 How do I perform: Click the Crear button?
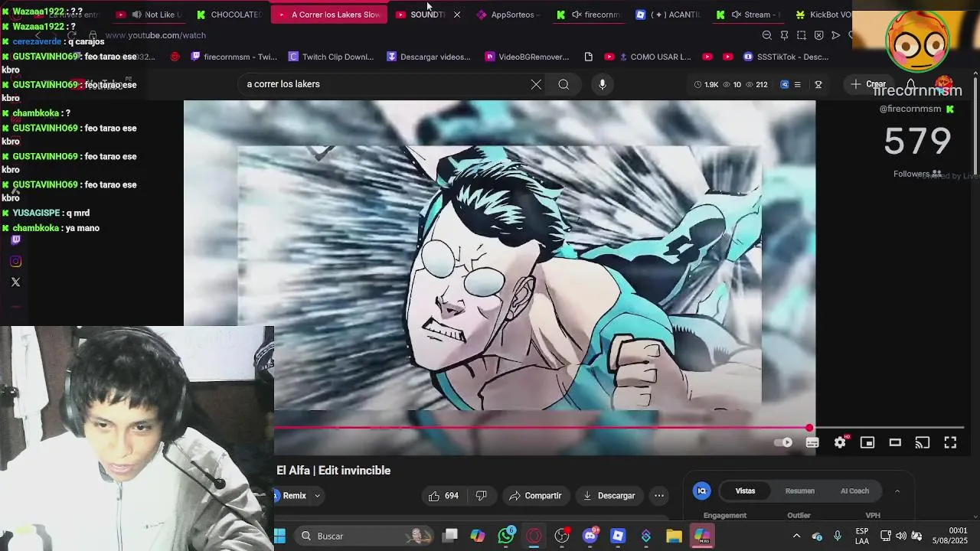(867, 84)
